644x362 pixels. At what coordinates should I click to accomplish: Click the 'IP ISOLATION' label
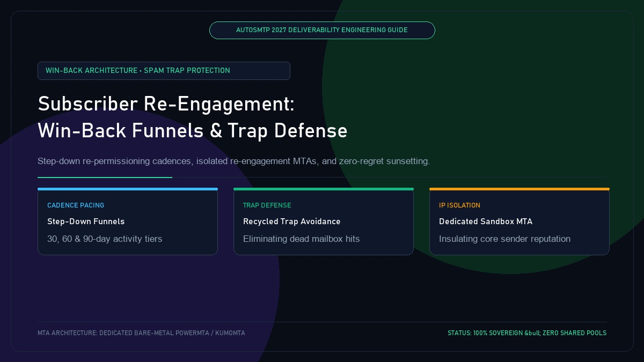460,205
